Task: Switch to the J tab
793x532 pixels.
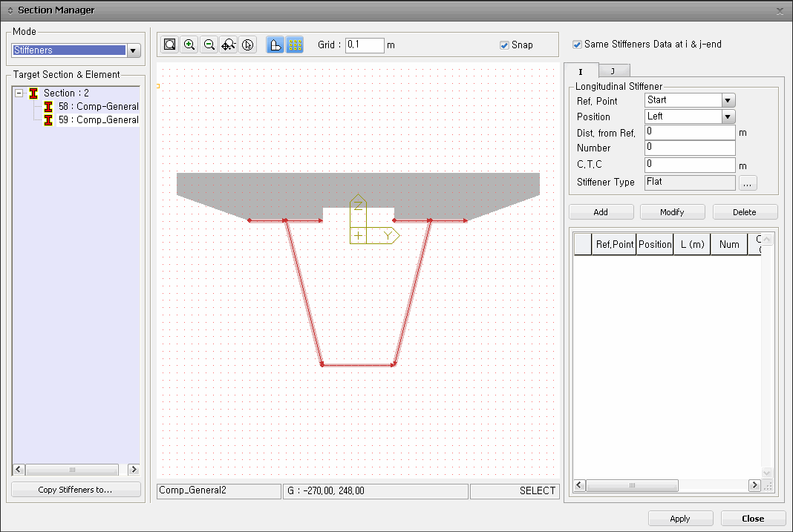Action: pyautogui.click(x=613, y=71)
